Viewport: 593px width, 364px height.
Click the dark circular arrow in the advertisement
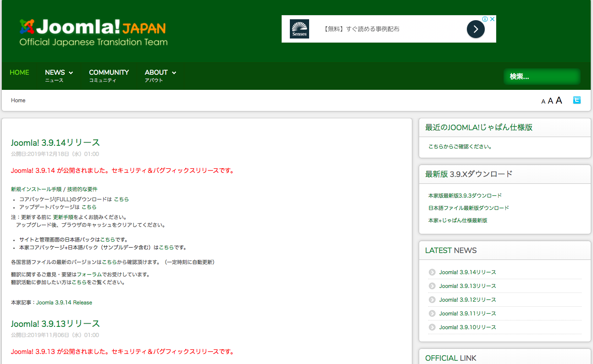(475, 28)
